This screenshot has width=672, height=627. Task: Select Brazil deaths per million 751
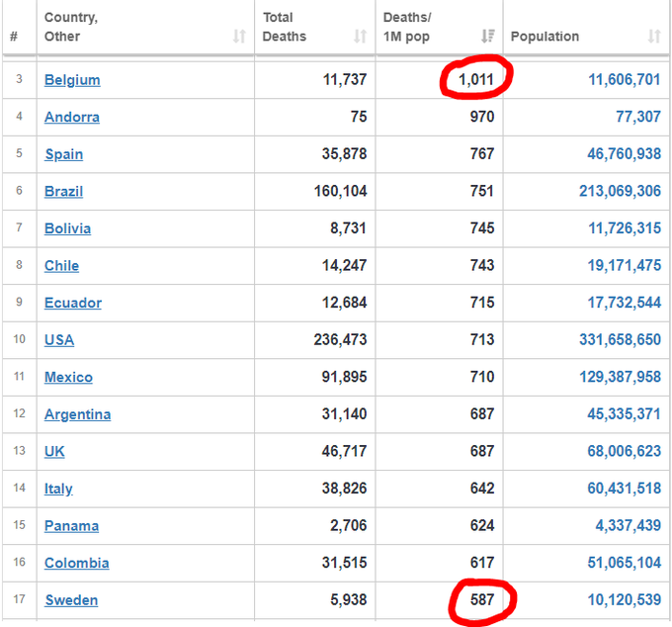(482, 191)
